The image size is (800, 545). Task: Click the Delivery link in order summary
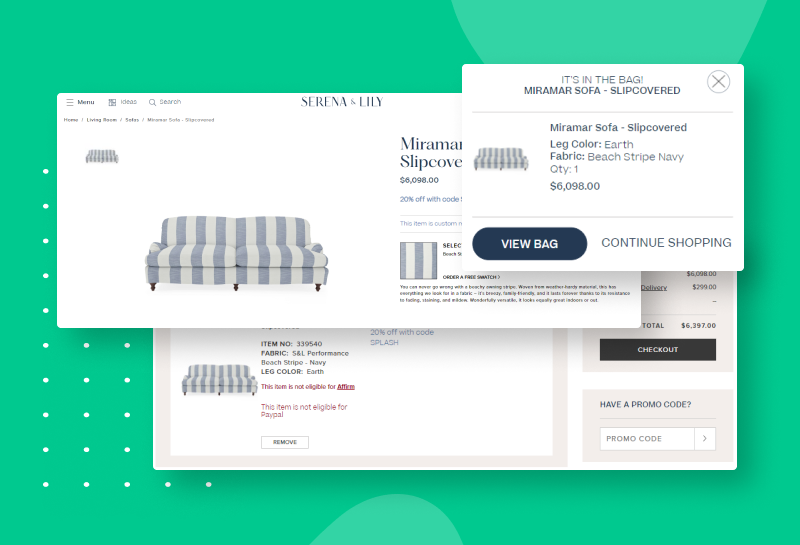click(x=654, y=288)
